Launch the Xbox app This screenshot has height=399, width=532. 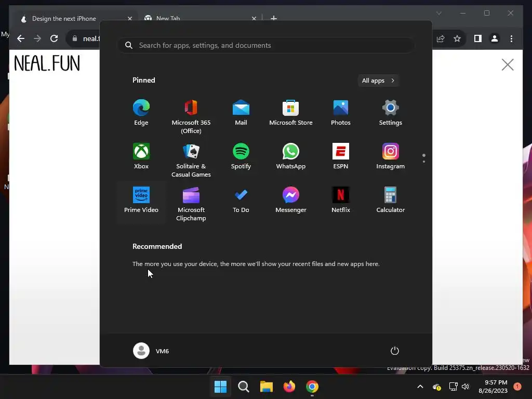pyautogui.click(x=141, y=157)
